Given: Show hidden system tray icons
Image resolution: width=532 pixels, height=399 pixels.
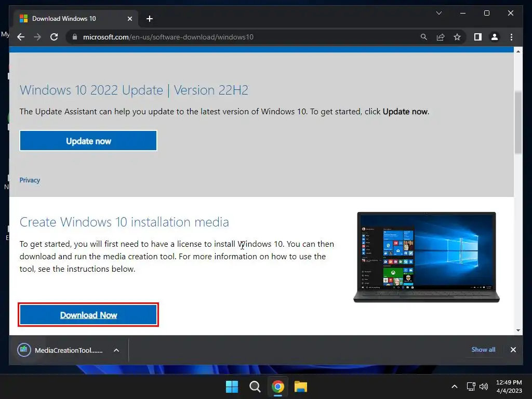Looking at the screenshot, I should [454, 387].
